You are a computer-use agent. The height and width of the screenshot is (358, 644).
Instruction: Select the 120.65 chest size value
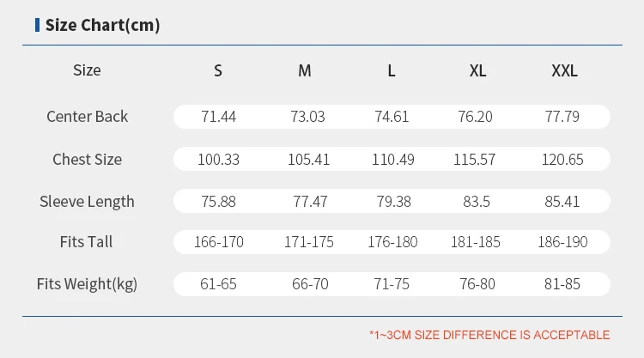(x=563, y=160)
